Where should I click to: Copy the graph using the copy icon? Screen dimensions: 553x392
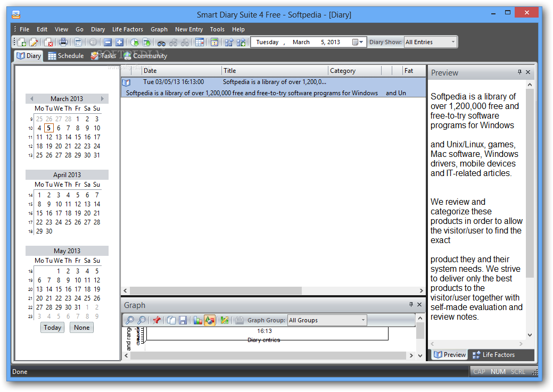point(171,320)
